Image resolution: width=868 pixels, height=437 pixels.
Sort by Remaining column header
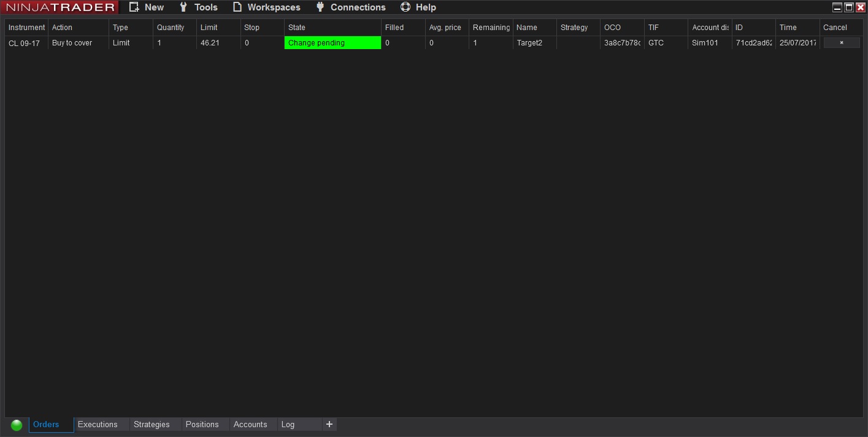point(491,28)
